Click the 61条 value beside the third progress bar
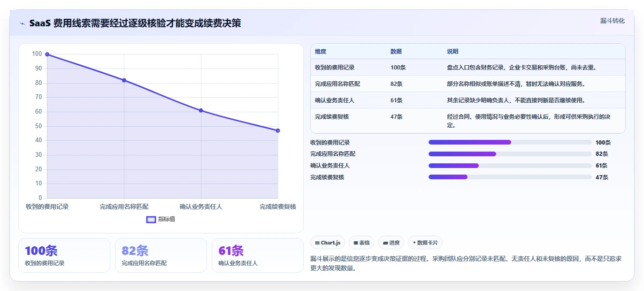 tap(601, 166)
